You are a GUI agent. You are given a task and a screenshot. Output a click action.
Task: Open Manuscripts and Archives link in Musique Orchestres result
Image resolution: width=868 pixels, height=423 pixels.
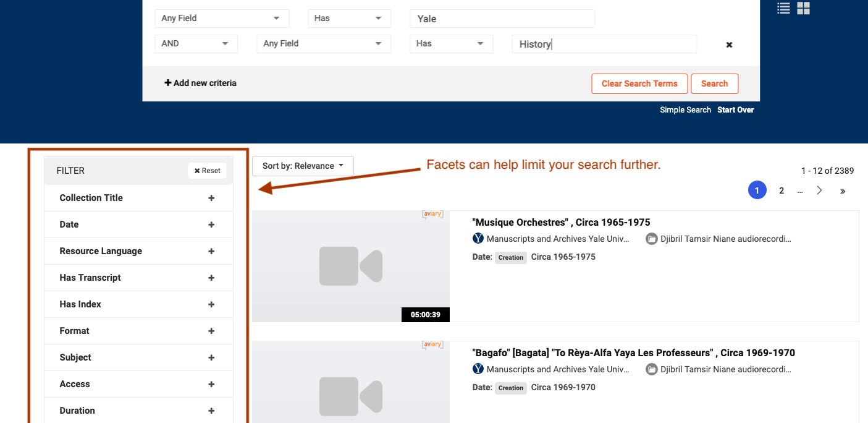pyautogui.click(x=558, y=239)
